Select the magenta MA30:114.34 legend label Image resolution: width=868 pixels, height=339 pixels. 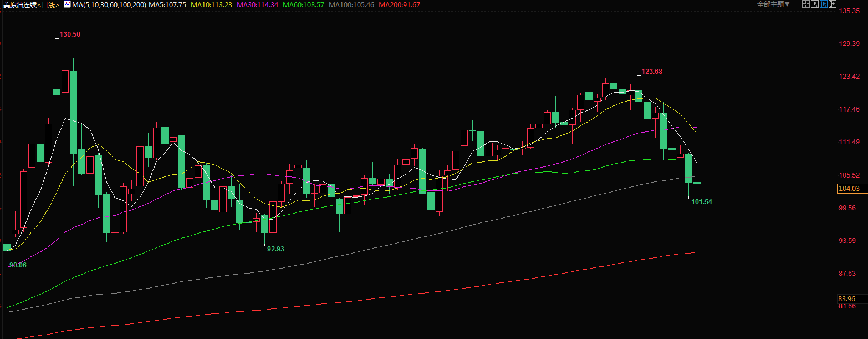[257, 4]
